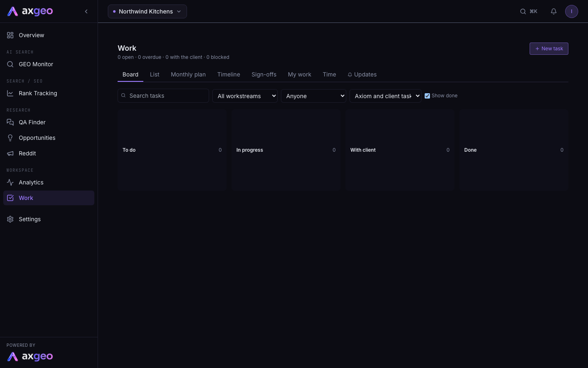This screenshot has height=368, width=588.
Task: Switch to the List tab
Action: (x=154, y=74)
